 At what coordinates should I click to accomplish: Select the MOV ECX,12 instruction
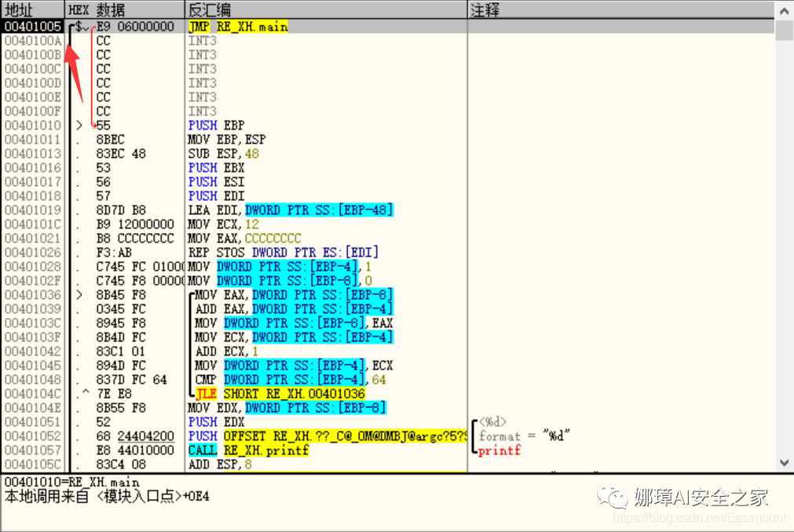coord(223,224)
